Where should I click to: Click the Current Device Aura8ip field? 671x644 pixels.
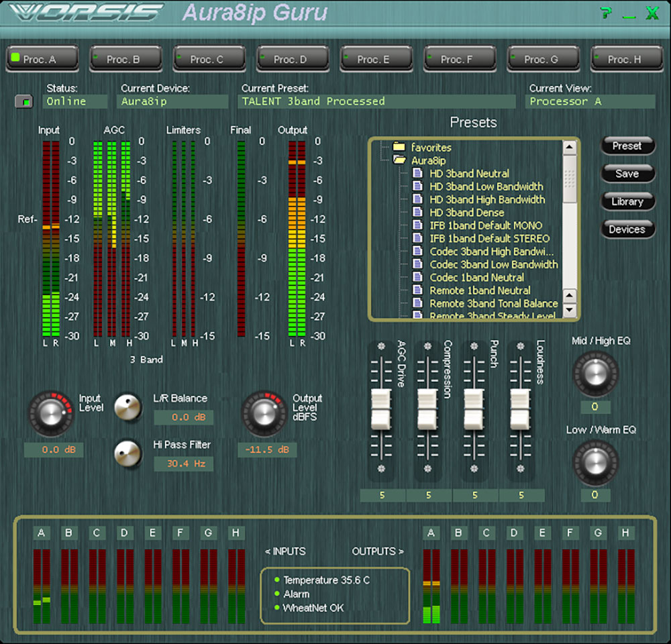(x=172, y=101)
